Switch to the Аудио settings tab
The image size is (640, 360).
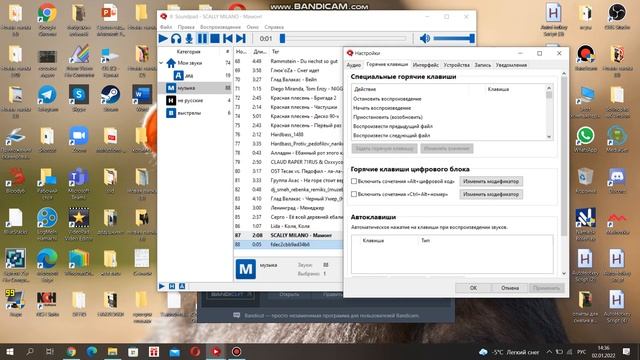click(x=353, y=65)
